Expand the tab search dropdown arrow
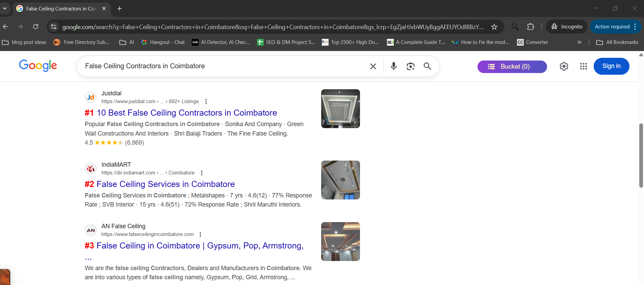The height and width of the screenshot is (285, 644). pos(5,8)
